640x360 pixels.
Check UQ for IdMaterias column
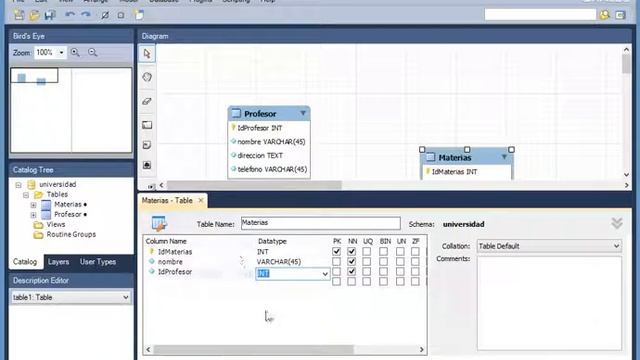pos(367,251)
